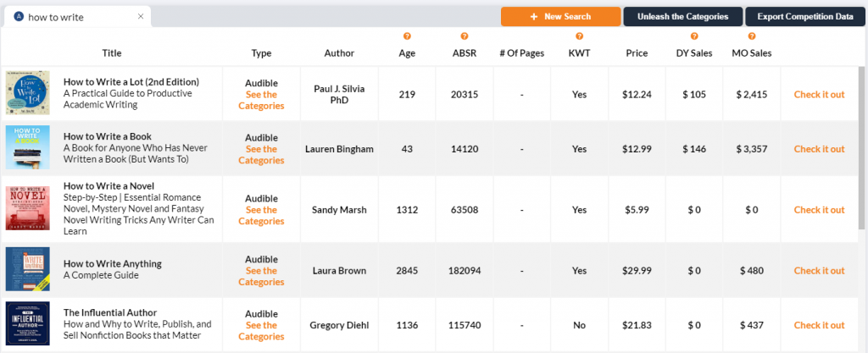Click the Price column header
The width and height of the screenshot is (868, 353).
[637, 53]
